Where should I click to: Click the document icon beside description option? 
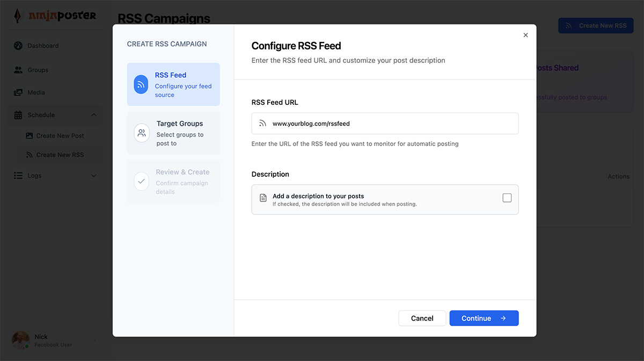(x=263, y=198)
